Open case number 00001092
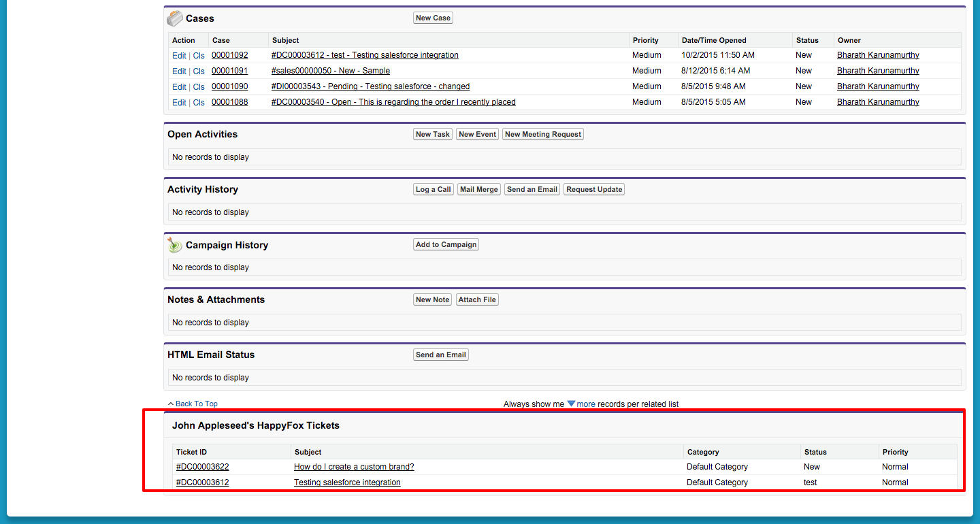This screenshot has height=524, width=980. 230,55
